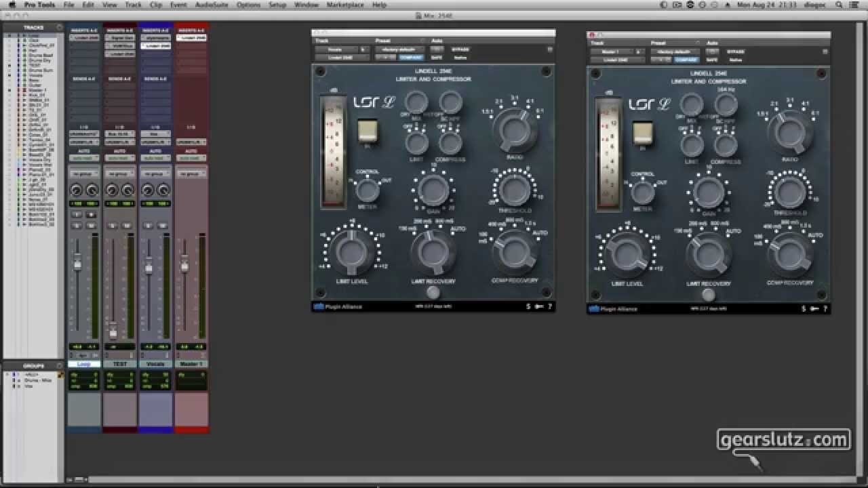Click the right pan knob on Loop channel
This screenshot has width=868, height=488.
click(92, 190)
